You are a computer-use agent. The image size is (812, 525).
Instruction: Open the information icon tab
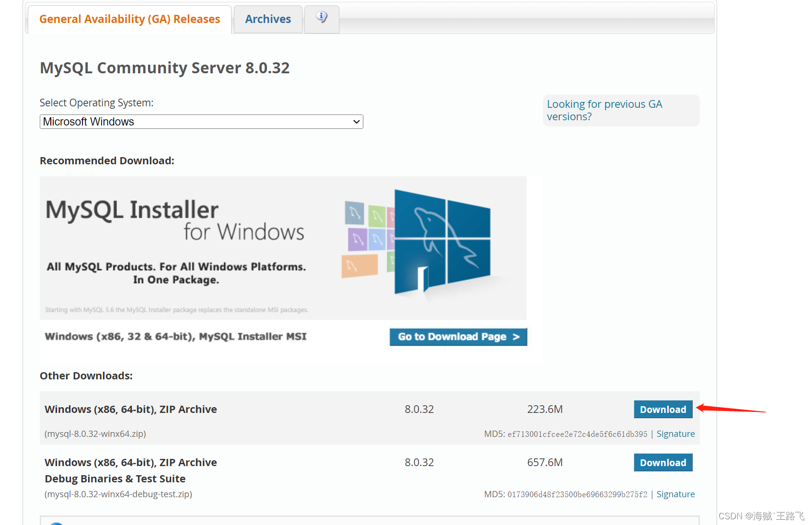322,18
